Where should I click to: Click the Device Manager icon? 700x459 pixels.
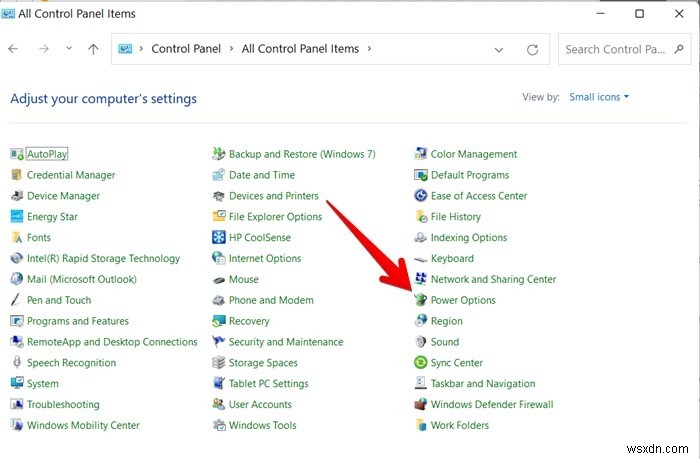click(x=17, y=196)
